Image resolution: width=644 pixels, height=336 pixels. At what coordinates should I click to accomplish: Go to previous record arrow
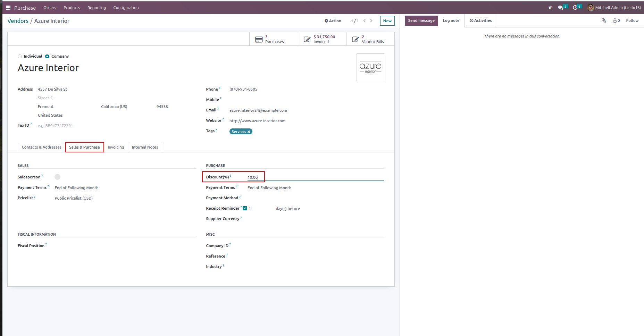365,21
